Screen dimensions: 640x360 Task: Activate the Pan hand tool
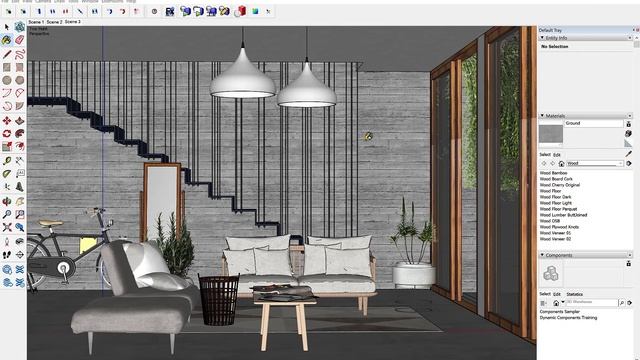click(x=20, y=201)
